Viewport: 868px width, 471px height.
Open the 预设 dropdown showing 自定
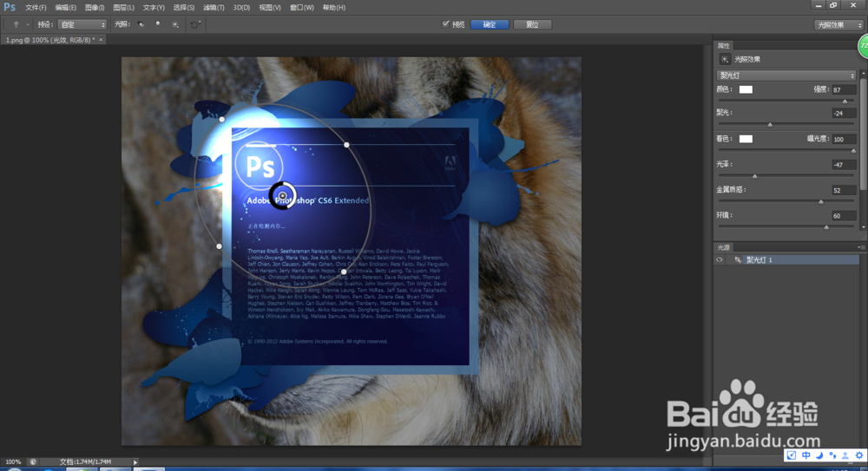[x=82, y=24]
